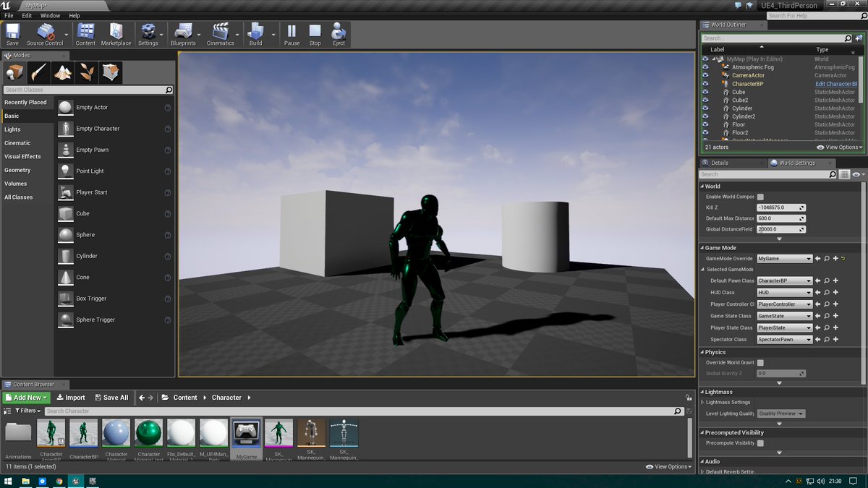Open the Edit menu
This screenshot has height=488, width=868.
(27, 15)
